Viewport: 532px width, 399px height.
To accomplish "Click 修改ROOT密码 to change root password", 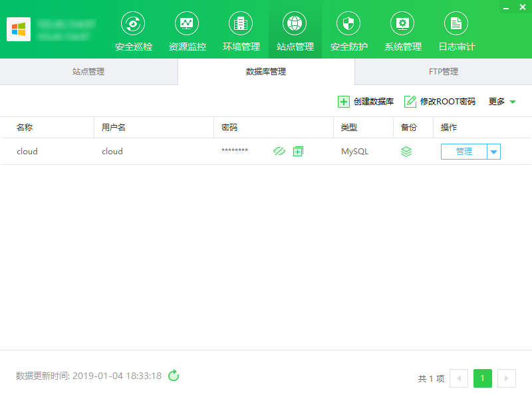I will tap(440, 102).
